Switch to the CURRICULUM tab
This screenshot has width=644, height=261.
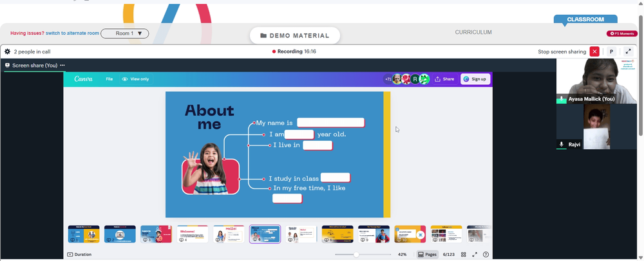pyautogui.click(x=473, y=32)
